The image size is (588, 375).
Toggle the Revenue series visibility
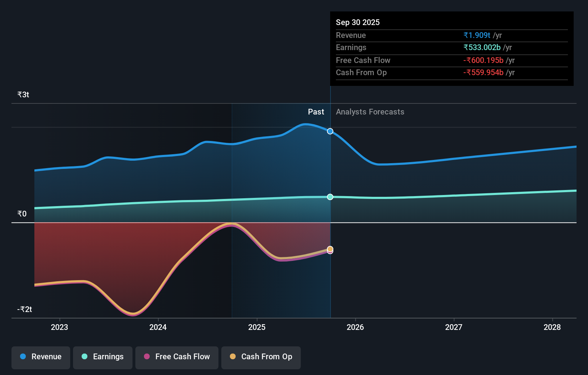[x=40, y=357]
